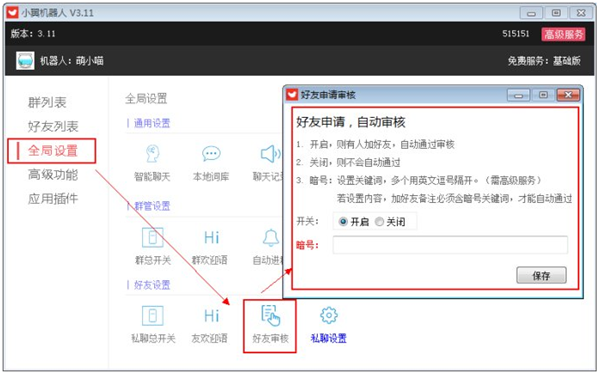Image resolution: width=600 pixels, height=373 pixels.
Task: Click the 私聊总开关 switch icon
Action: [152, 316]
